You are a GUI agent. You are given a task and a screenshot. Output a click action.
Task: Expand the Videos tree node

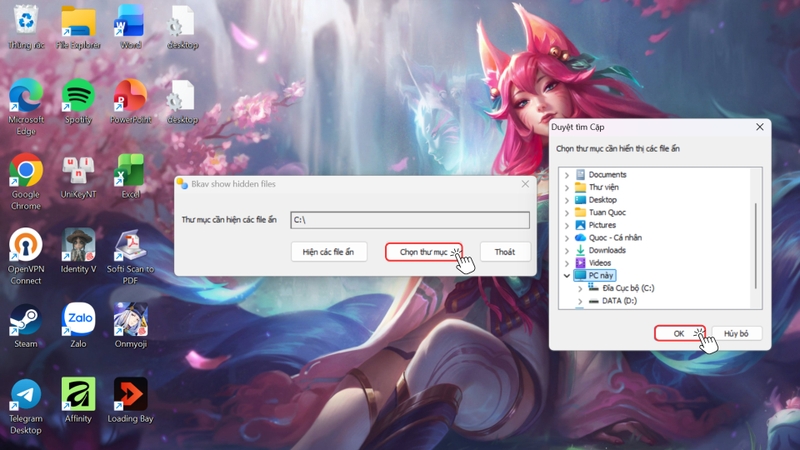[566, 263]
